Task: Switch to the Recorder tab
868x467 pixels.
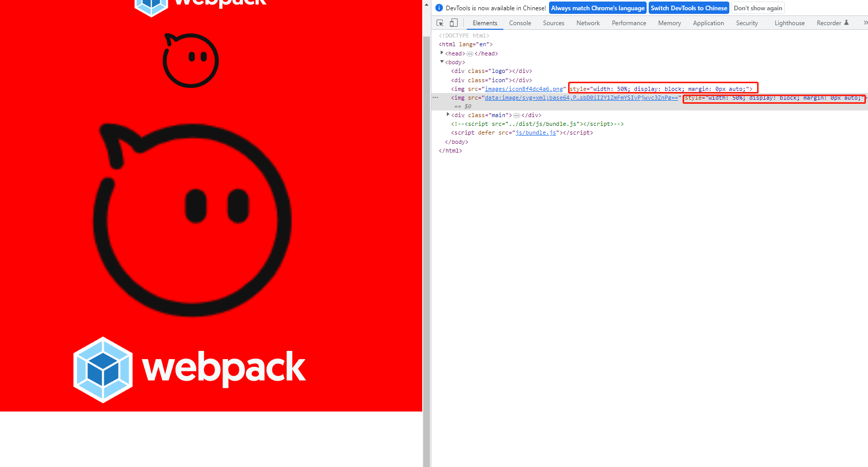Action: point(833,23)
